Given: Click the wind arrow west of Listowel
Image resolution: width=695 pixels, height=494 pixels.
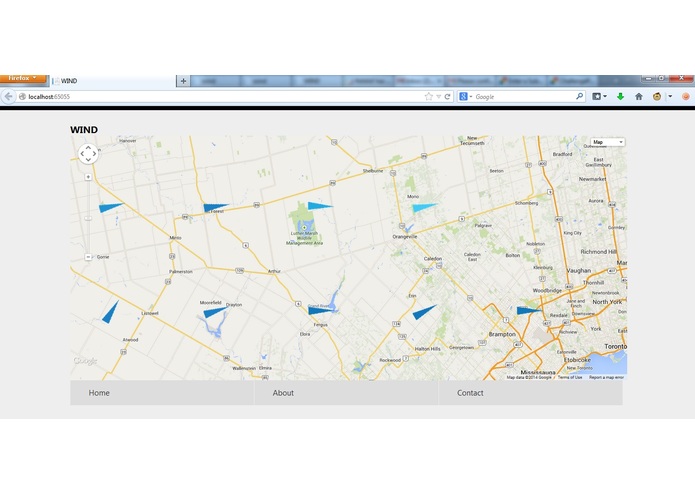Looking at the screenshot, I should pos(111,312).
